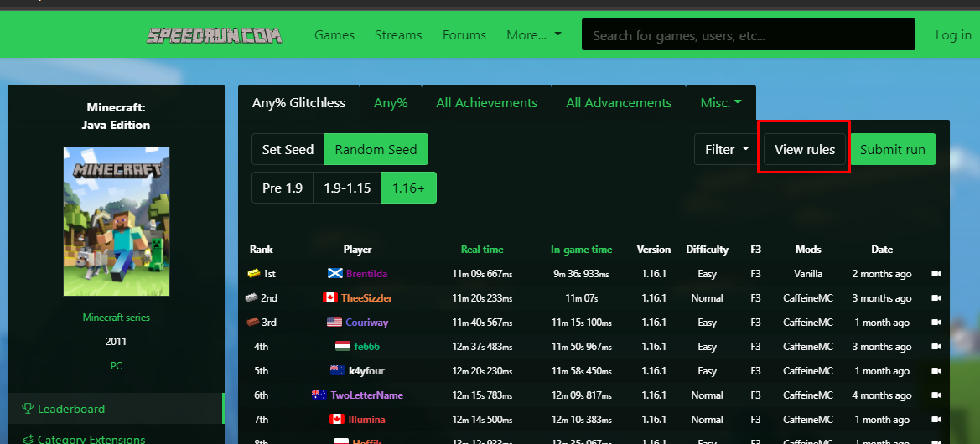
Task: Open the All Achievements tab
Action: (x=487, y=103)
